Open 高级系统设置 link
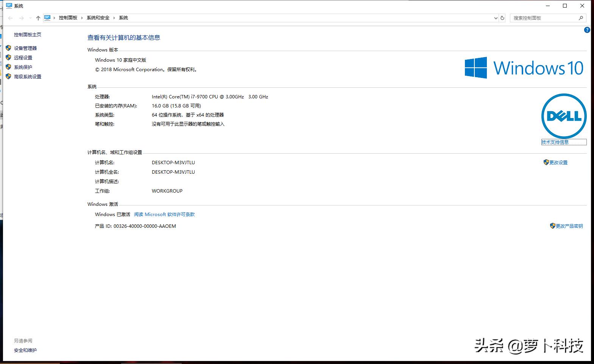The image size is (594, 364). [x=28, y=77]
